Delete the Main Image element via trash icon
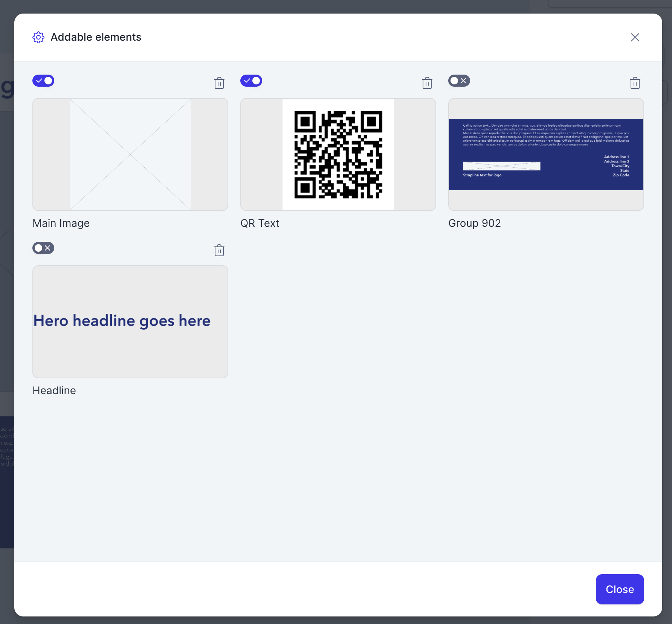The image size is (672, 624). [219, 83]
